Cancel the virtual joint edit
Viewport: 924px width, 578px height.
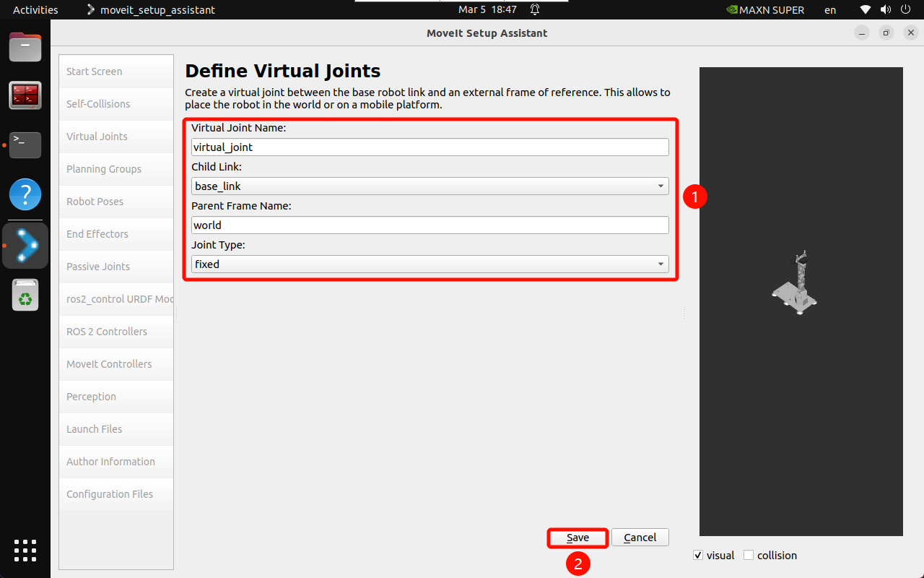click(640, 538)
